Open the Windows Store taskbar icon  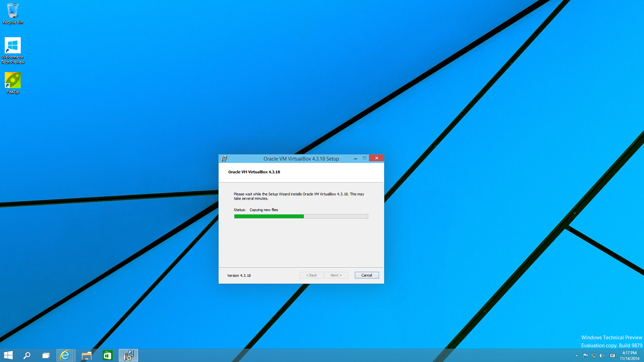(x=107, y=356)
